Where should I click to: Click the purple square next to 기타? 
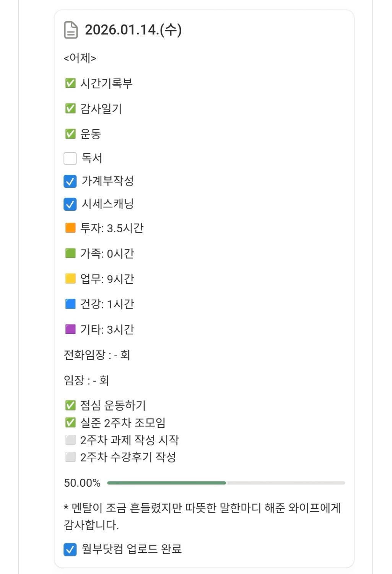[70, 329]
